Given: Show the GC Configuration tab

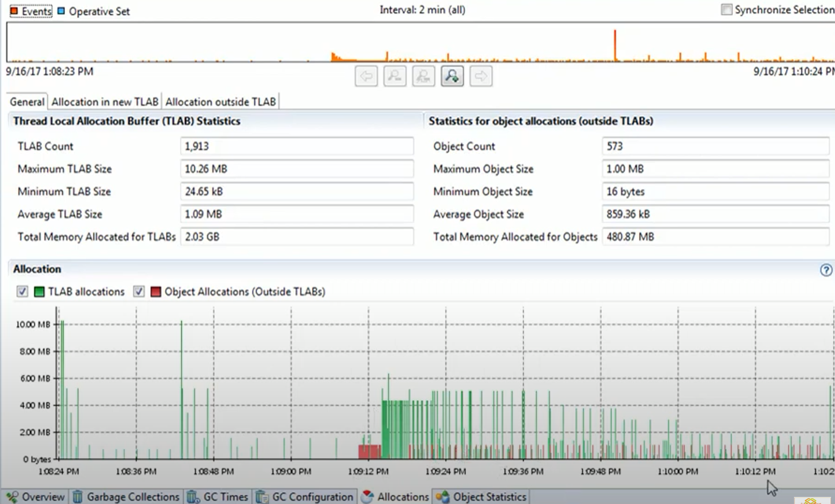Looking at the screenshot, I should pos(305,497).
